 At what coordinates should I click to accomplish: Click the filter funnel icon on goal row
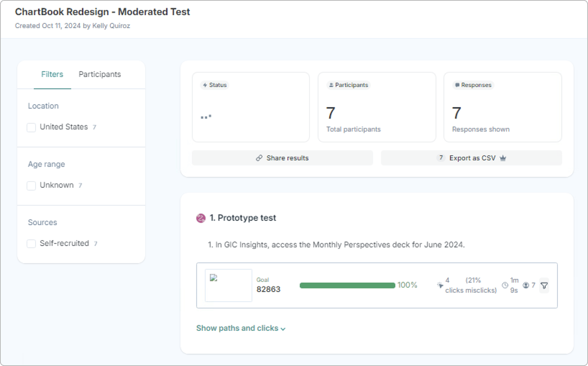pyautogui.click(x=544, y=286)
